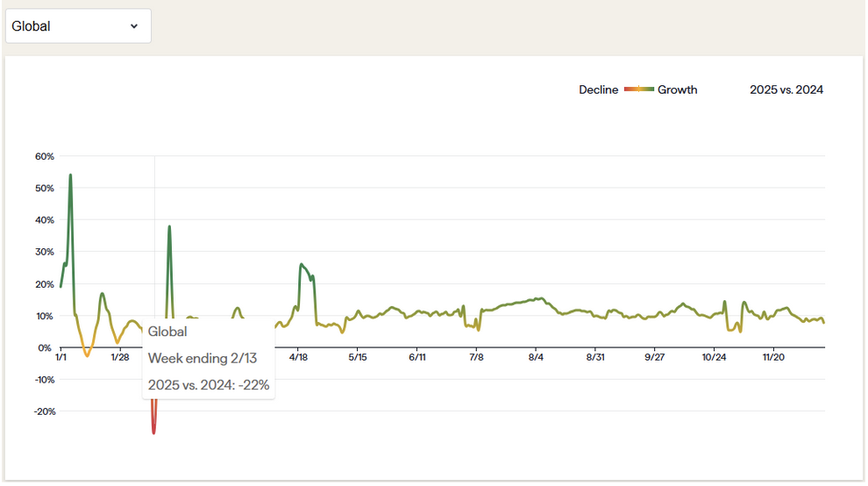This screenshot has height=486, width=868.
Task: Click the Decline-to-Growth gradient legend swatch
Action: [x=639, y=89]
